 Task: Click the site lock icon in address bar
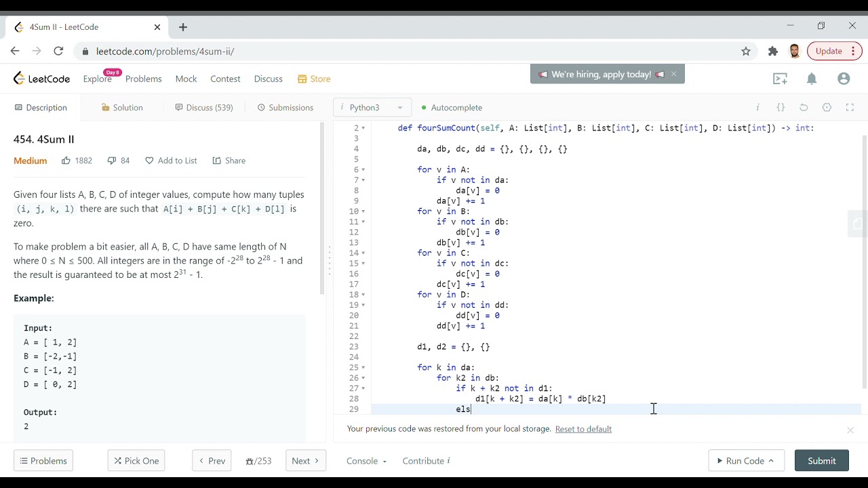(x=85, y=51)
